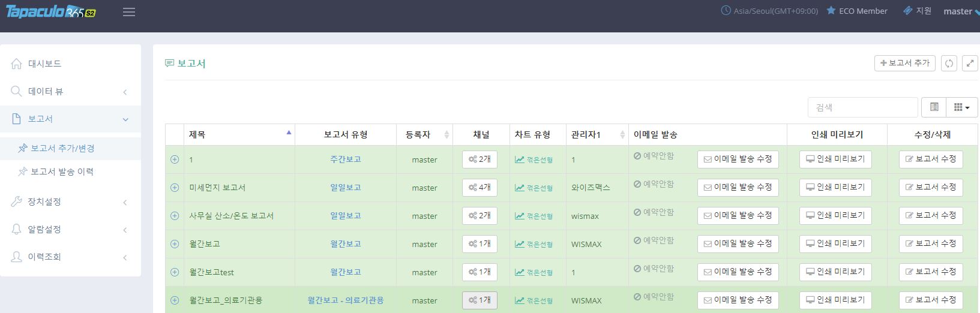980x313 pixels.
Task: Open 인쇄 미리보기 for report 1
Action: click(835, 159)
